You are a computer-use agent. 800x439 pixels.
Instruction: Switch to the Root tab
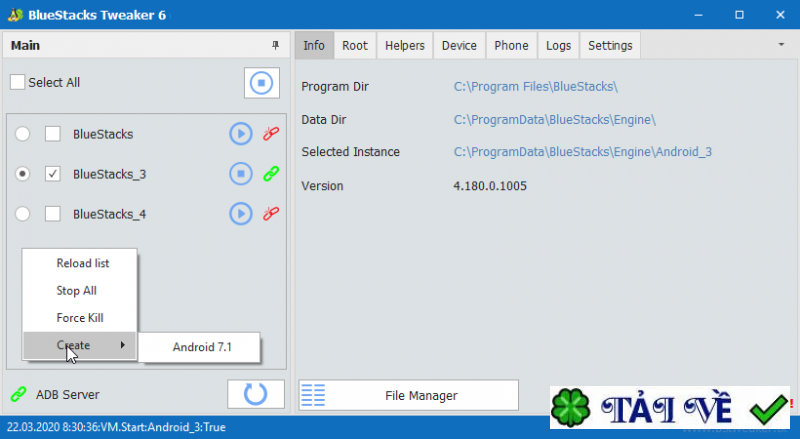[355, 45]
